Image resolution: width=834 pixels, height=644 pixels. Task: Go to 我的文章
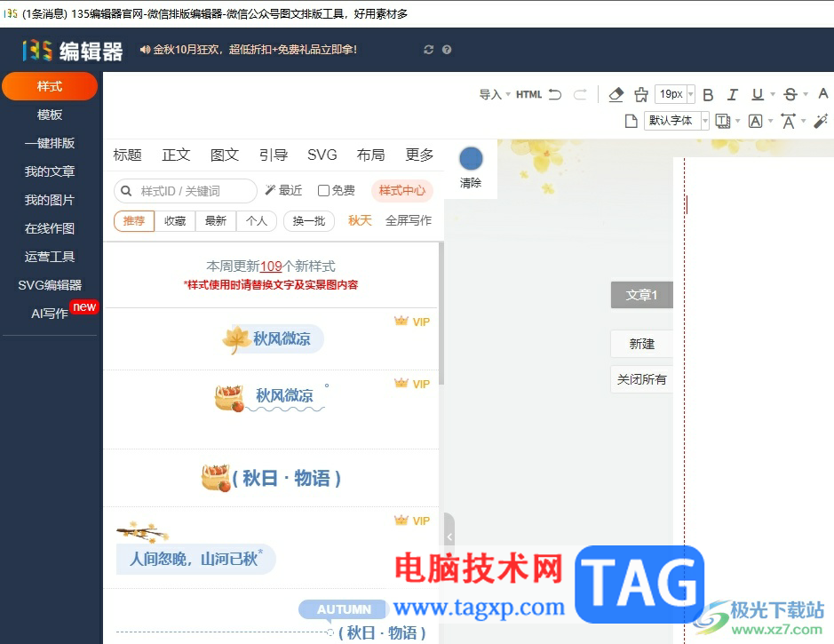pyautogui.click(x=50, y=171)
